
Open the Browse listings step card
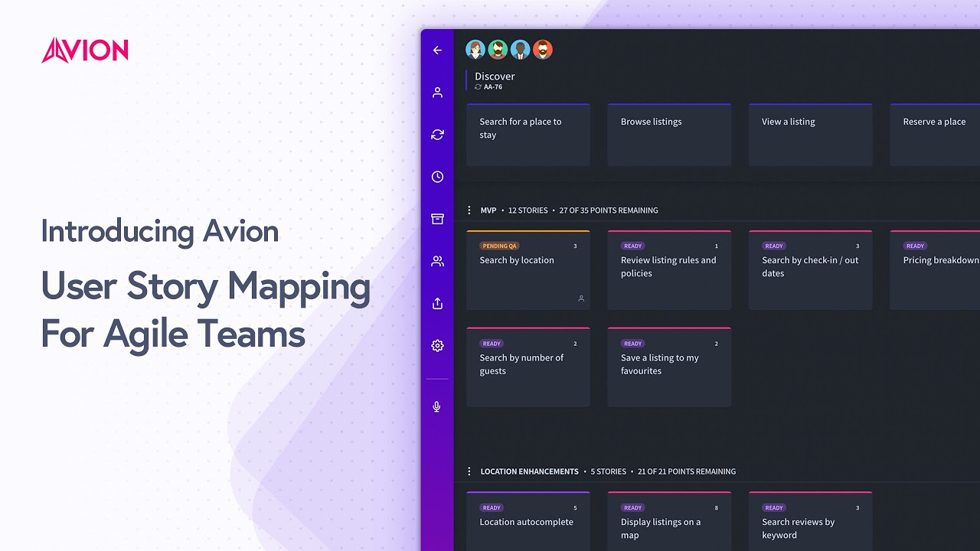(669, 135)
